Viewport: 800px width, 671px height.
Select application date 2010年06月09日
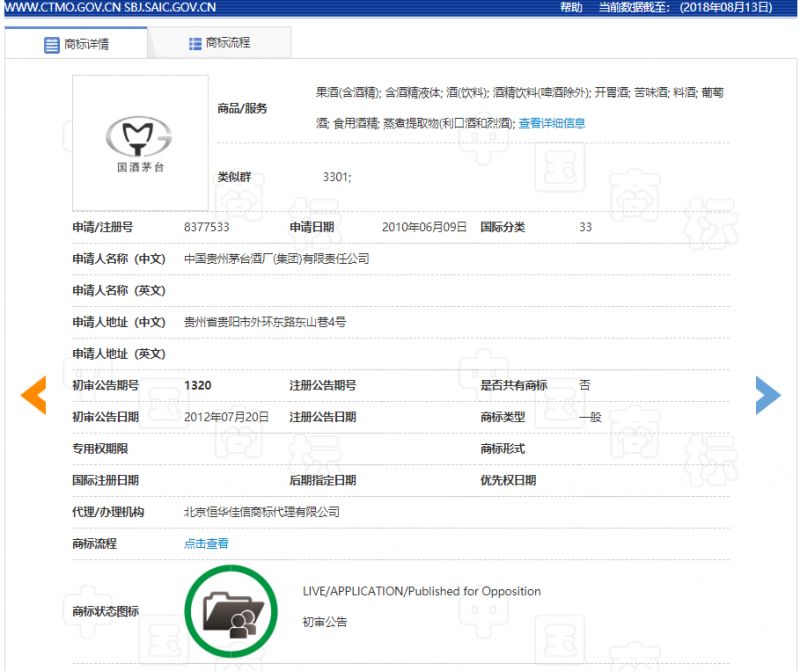point(424,227)
